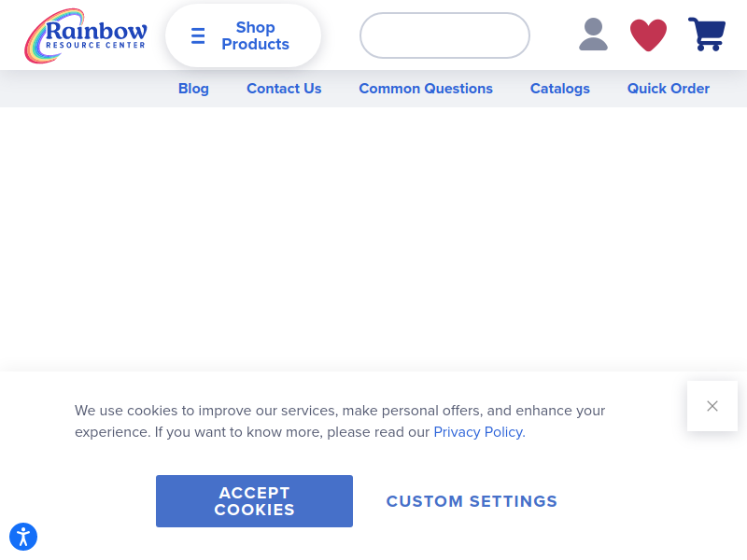Focus the empty search field
This screenshot has height=560, width=747.
click(x=444, y=35)
